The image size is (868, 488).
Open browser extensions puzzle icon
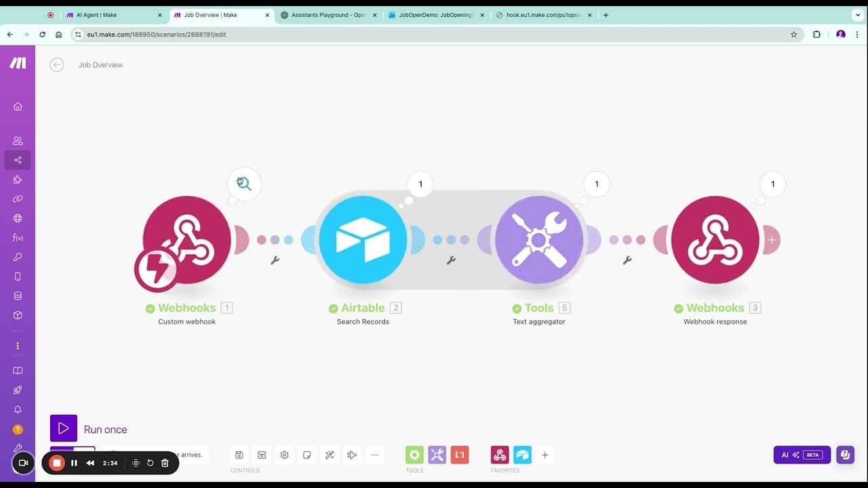pyautogui.click(x=816, y=35)
